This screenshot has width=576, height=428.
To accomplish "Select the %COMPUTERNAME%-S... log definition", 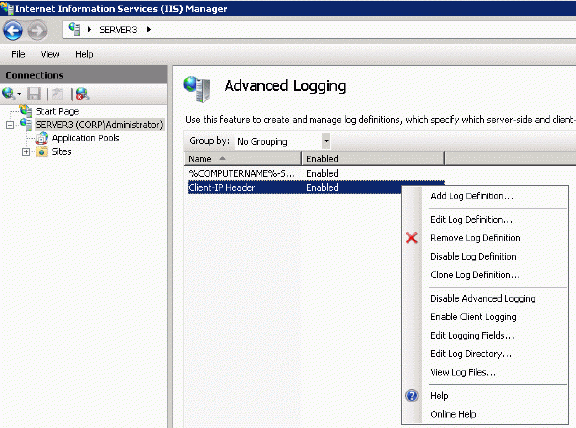I will point(241,173).
